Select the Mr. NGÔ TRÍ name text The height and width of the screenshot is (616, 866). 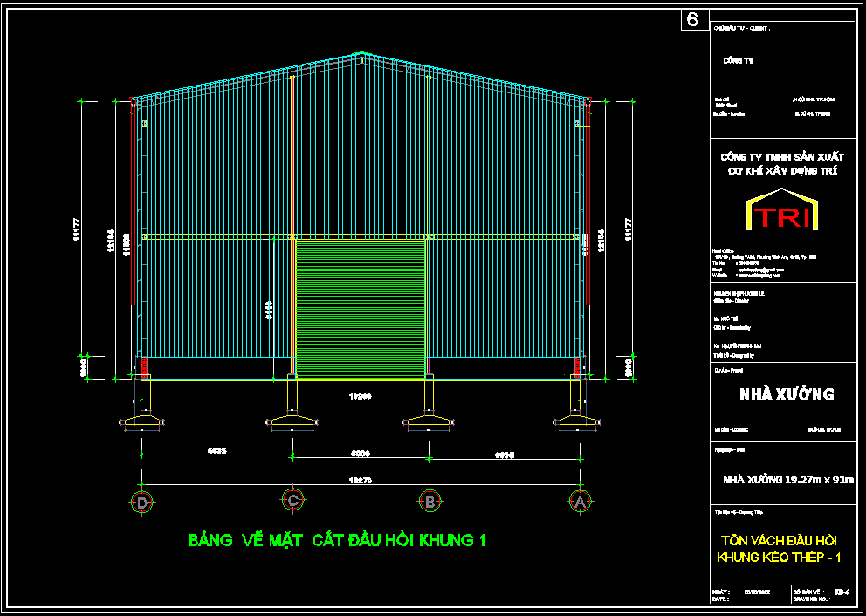pyautogui.click(x=725, y=318)
